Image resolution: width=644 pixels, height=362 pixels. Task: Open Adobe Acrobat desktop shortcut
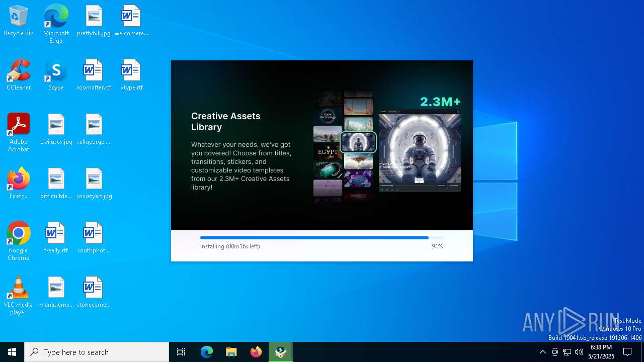[x=19, y=133]
